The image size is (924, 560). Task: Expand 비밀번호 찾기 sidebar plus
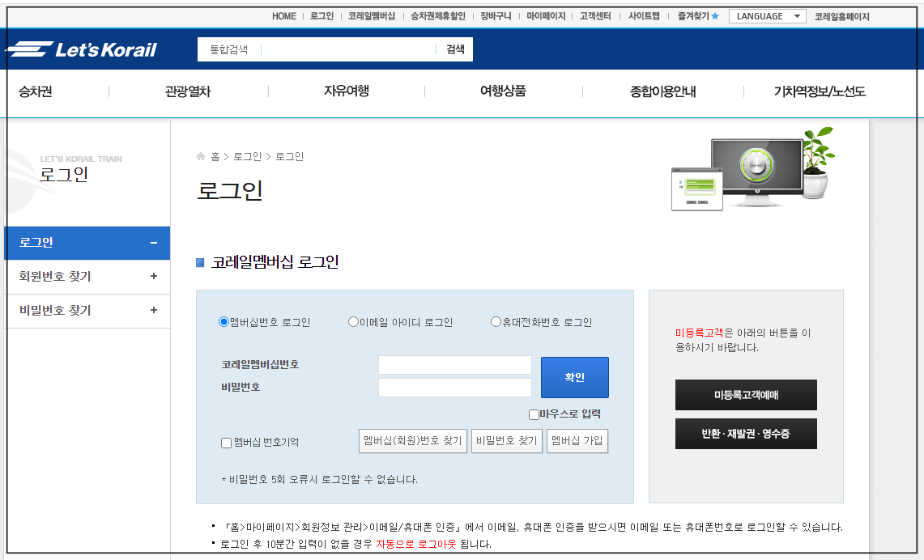[x=154, y=310]
